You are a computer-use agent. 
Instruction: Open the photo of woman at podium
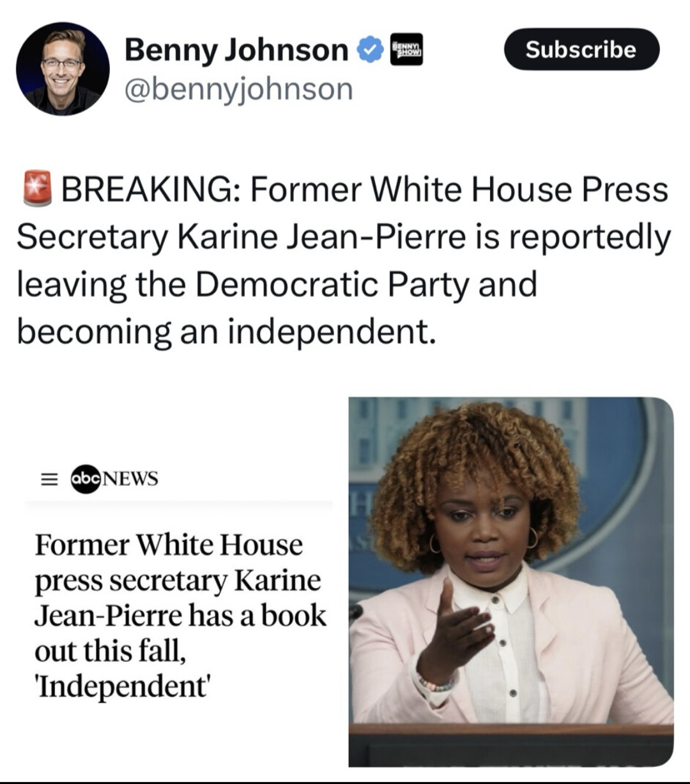point(511,582)
